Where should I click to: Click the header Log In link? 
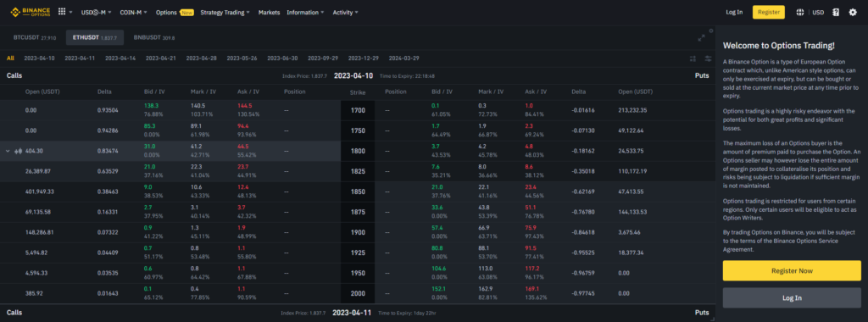coord(734,12)
